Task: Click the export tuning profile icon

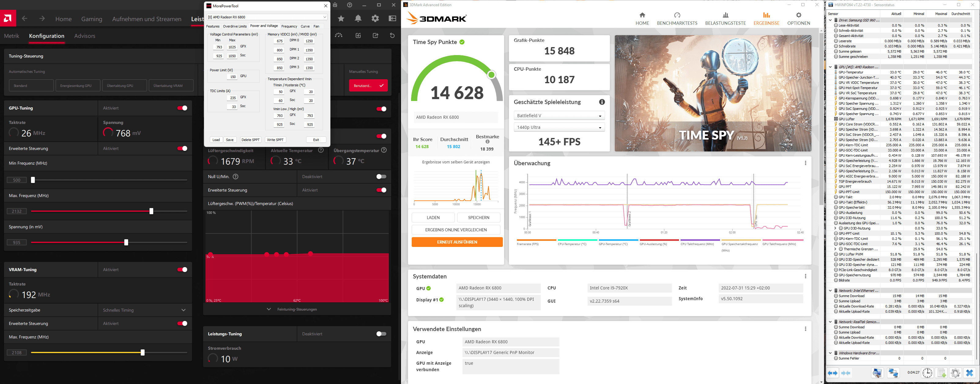Action: click(x=376, y=35)
